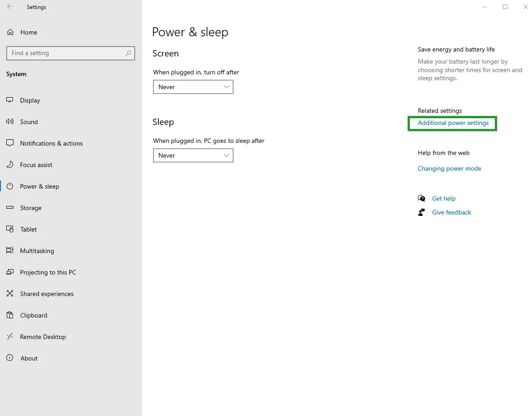Image resolution: width=532 pixels, height=416 pixels.
Task: Select the Remote Desktop icon
Action: 10,337
